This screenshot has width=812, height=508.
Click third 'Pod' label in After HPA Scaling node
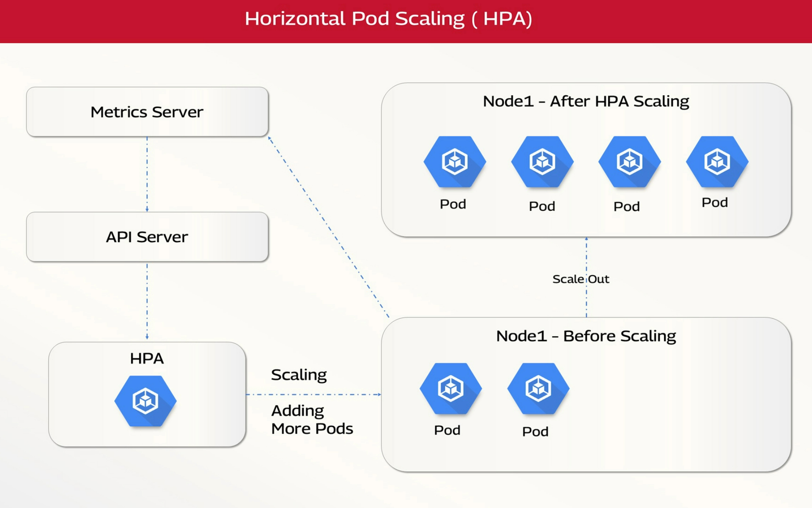[x=626, y=207]
